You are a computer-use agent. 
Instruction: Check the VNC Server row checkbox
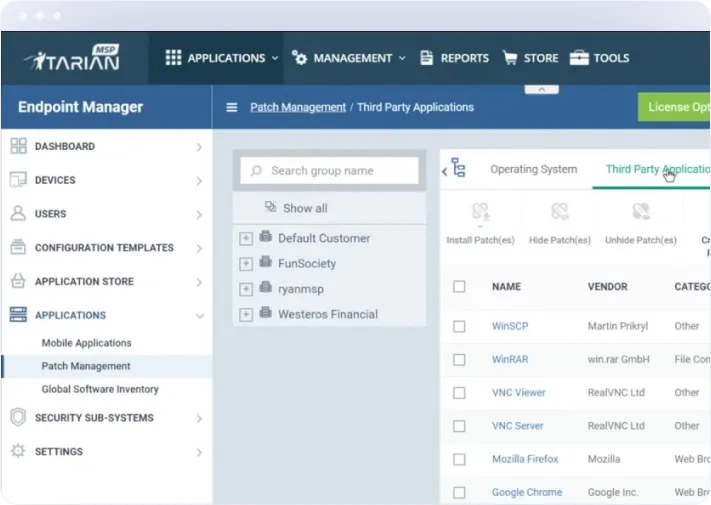[x=459, y=426]
